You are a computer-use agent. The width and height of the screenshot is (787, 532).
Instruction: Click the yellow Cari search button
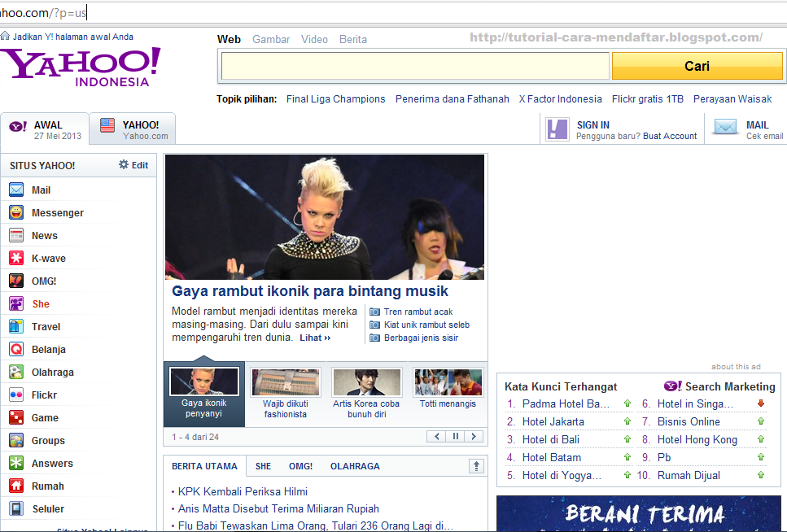[697, 66]
